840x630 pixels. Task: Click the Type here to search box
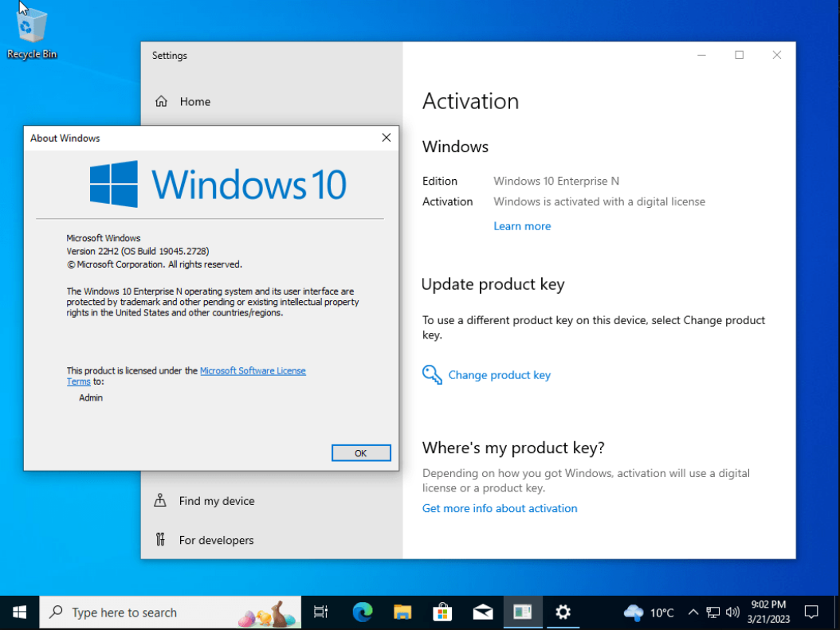coord(171,612)
